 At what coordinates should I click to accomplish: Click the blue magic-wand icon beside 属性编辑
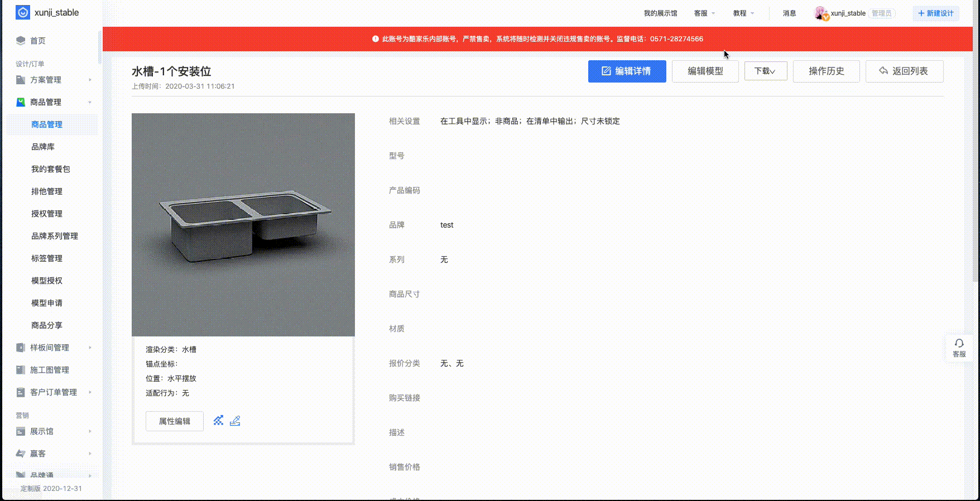[218, 421]
